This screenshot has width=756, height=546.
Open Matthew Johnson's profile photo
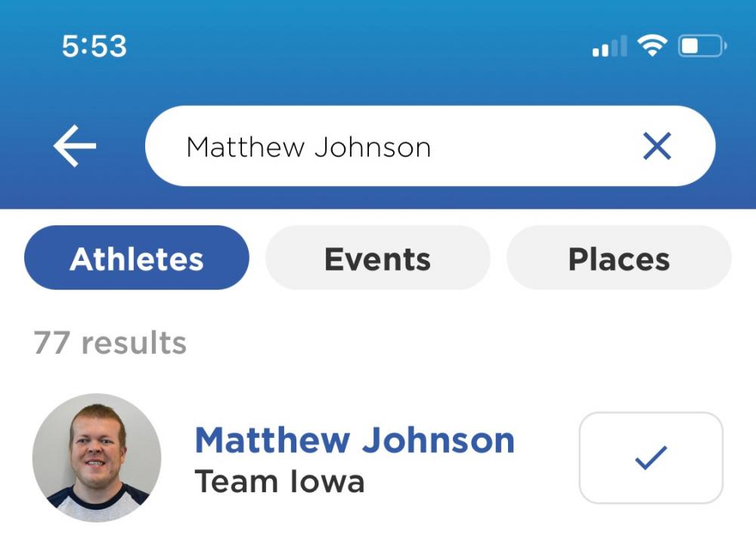(x=97, y=458)
